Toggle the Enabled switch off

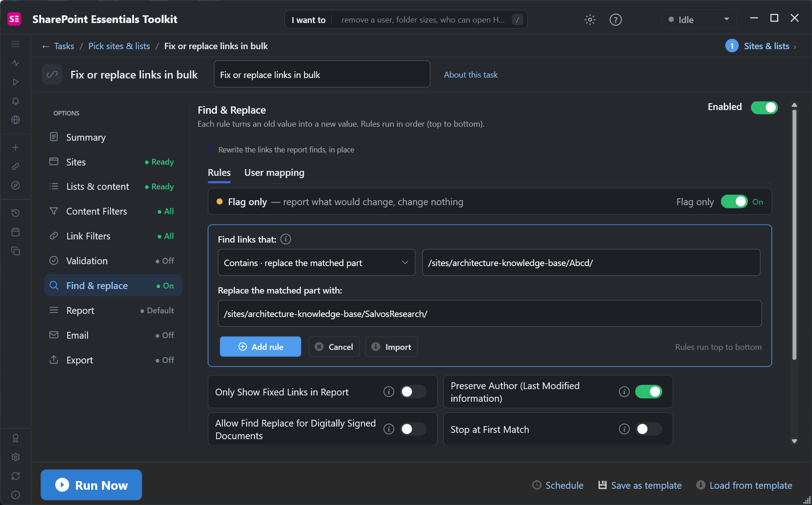(x=764, y=107)
